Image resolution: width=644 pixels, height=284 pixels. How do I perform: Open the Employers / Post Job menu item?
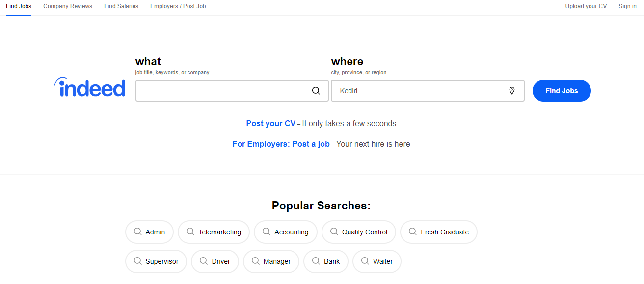click(178, 6)
